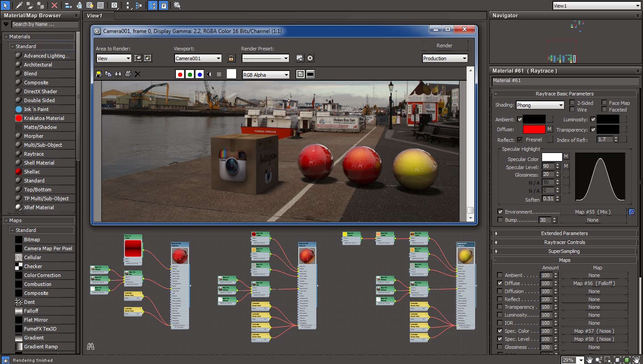
Task: Switch to the View1 tab
Action: pos(95,16)
